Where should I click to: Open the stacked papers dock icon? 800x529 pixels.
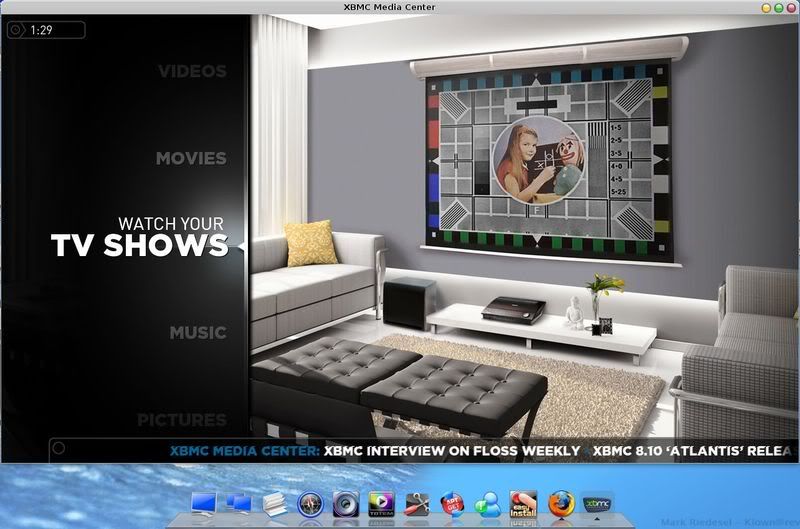(274, 505)
